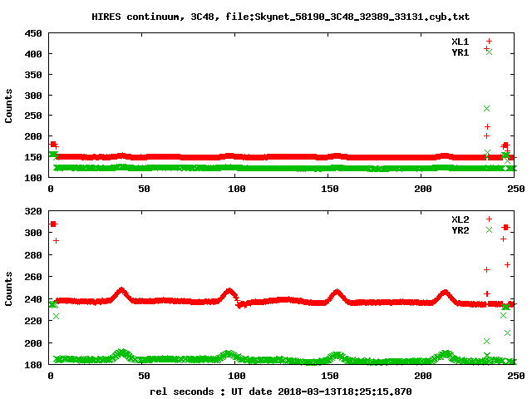
Task: Click the 250 x-axis tick under the lower plot
Action: pyautogui.click(x=516, y=376)
